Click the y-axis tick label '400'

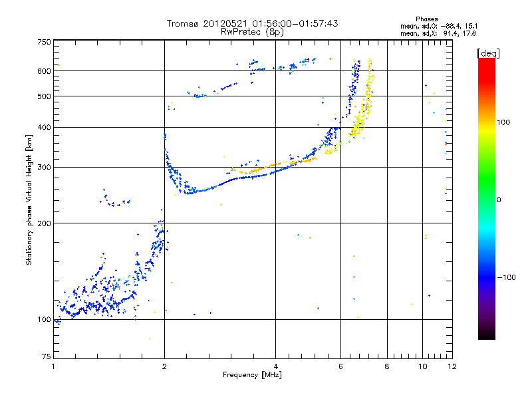(x=45, y=127)
